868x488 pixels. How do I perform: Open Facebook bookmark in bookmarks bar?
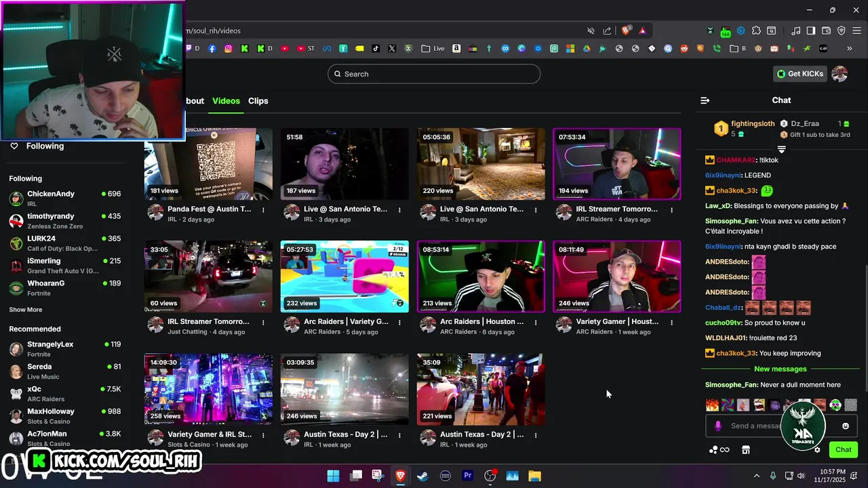click(212, 49)
